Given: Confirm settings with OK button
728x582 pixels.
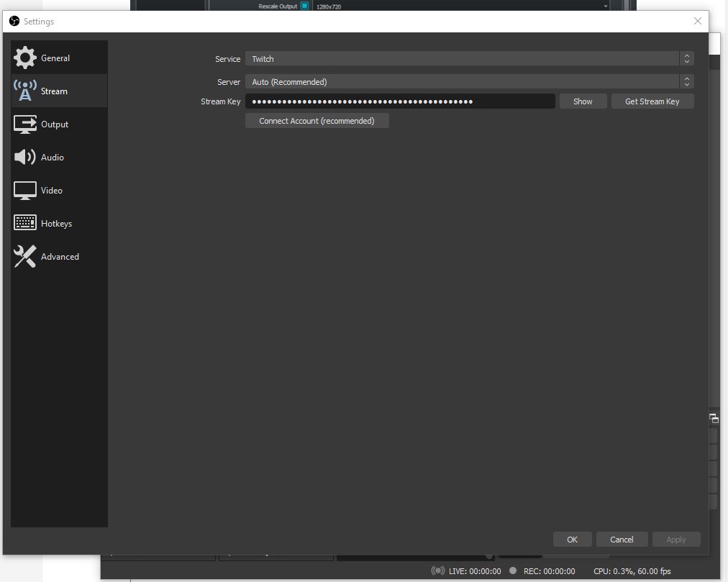Looking at the screenshot, I should (x=572, y=540).
